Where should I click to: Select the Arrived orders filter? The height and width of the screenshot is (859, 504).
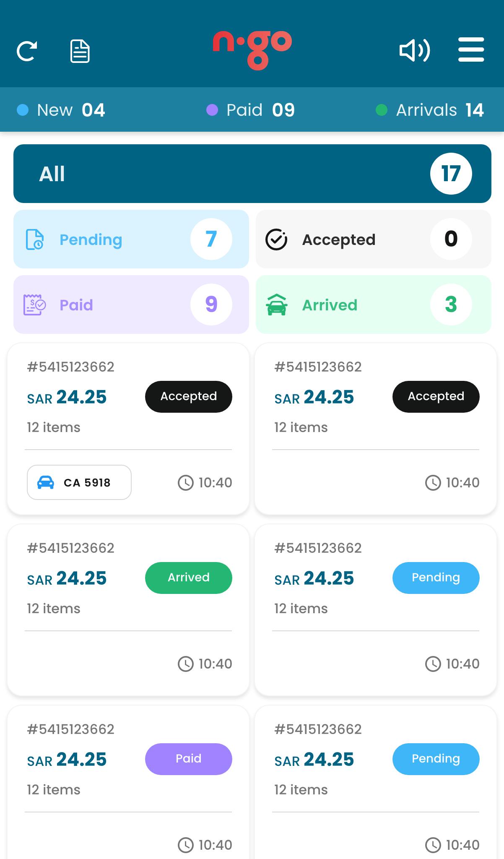tap(373, 305)
